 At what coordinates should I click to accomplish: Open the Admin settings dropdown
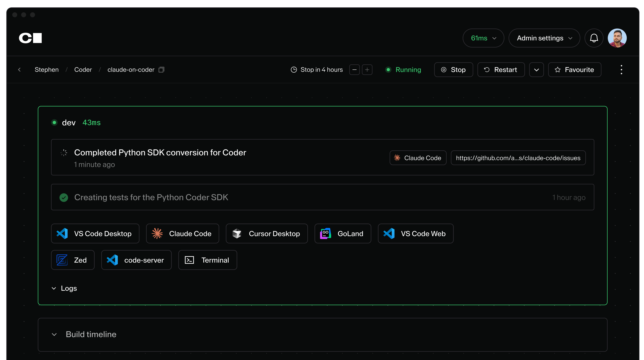(x=544, y=38)
